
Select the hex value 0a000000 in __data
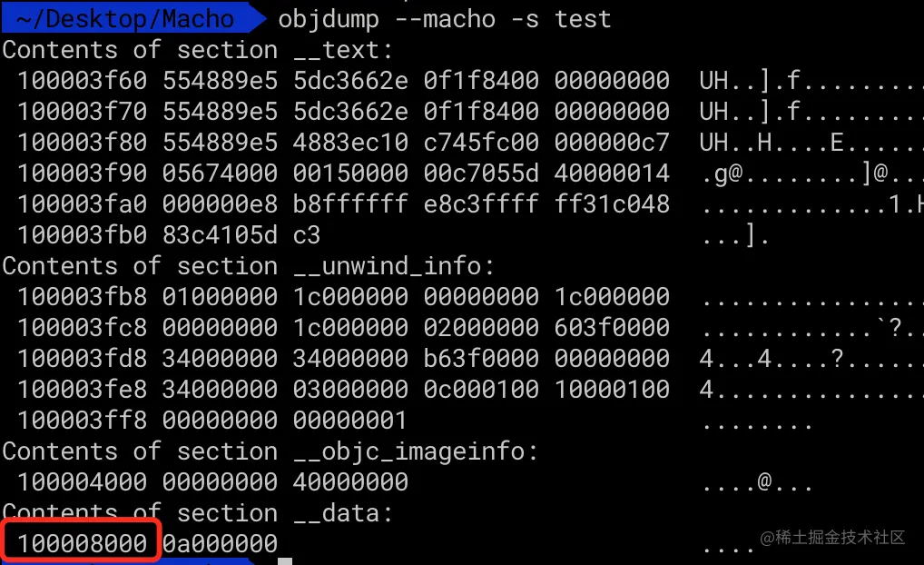tap(220, 544)
